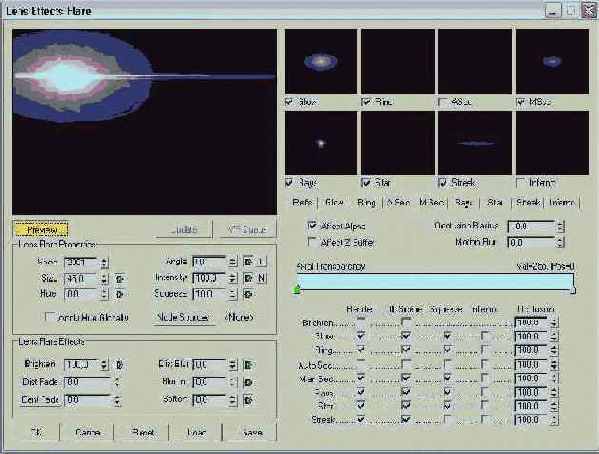
Task: Enable the Affect Z Buffer checkbox
Action: (x=312, y=242)
